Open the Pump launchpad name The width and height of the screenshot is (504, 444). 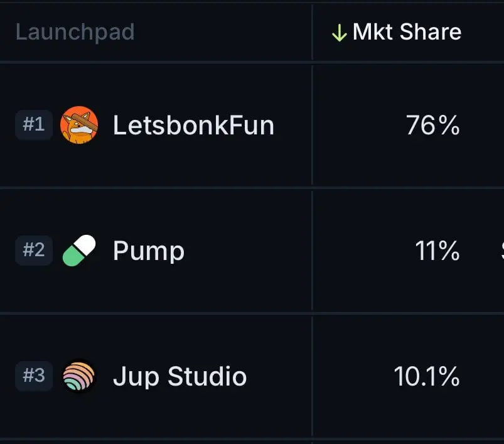tap(149, 251)
